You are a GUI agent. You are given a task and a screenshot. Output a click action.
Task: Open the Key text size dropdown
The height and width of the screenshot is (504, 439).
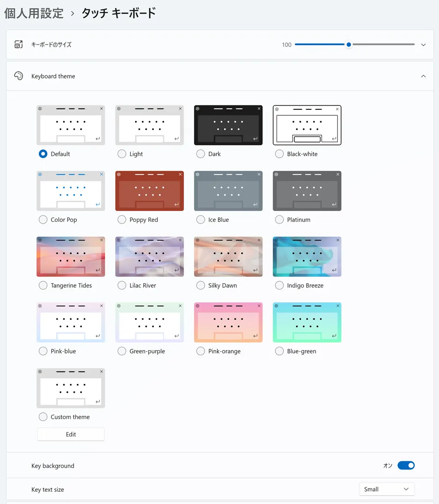(x=387, y=489)
